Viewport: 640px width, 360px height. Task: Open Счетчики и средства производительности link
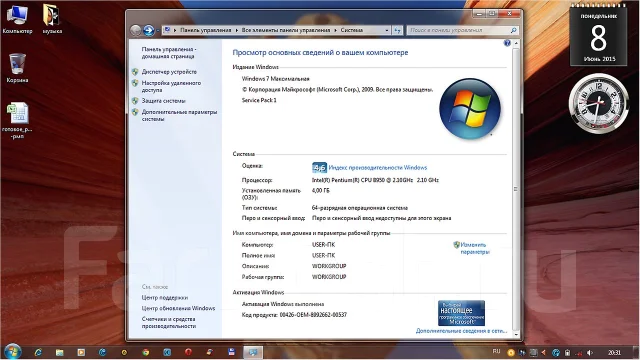click(169, 322)
